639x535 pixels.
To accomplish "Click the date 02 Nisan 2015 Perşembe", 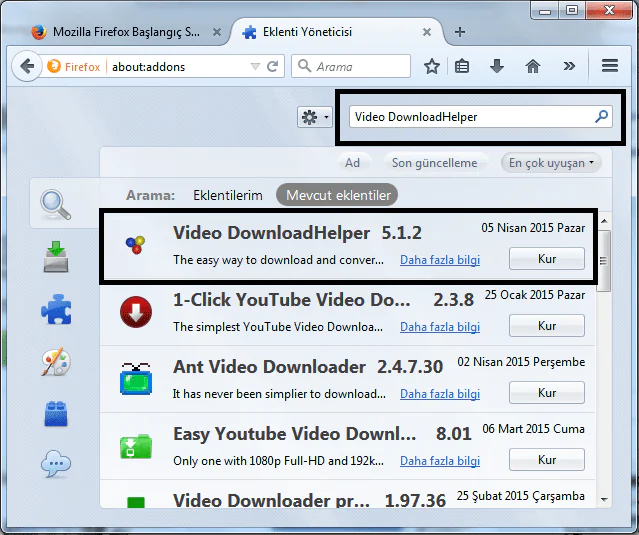I will click(x=521, y=362).
